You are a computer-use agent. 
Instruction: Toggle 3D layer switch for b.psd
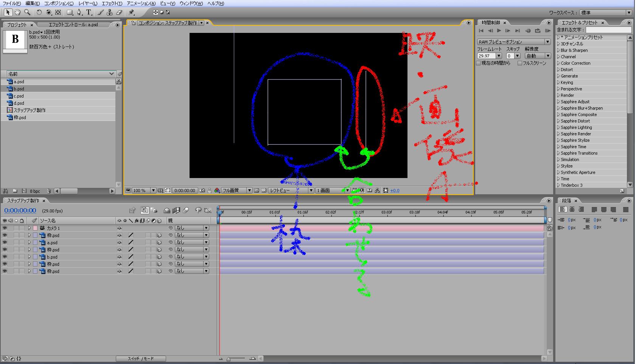pos(159,257)
